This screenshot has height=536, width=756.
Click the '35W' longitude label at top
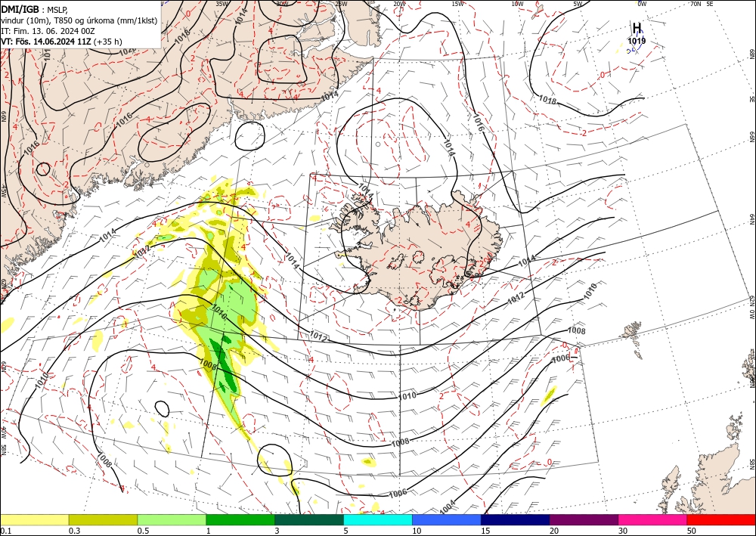(222, 3)
